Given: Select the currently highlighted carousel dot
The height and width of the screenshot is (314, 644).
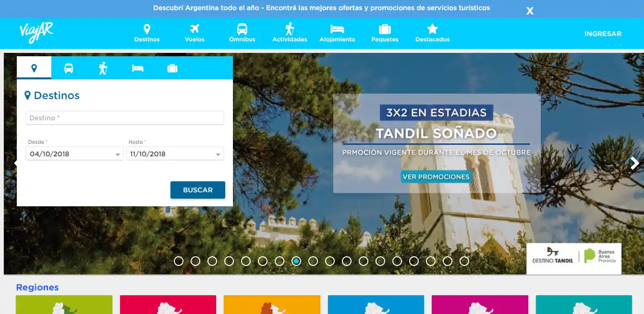Looking at the screenshot, I should click(x=296, y=261).
